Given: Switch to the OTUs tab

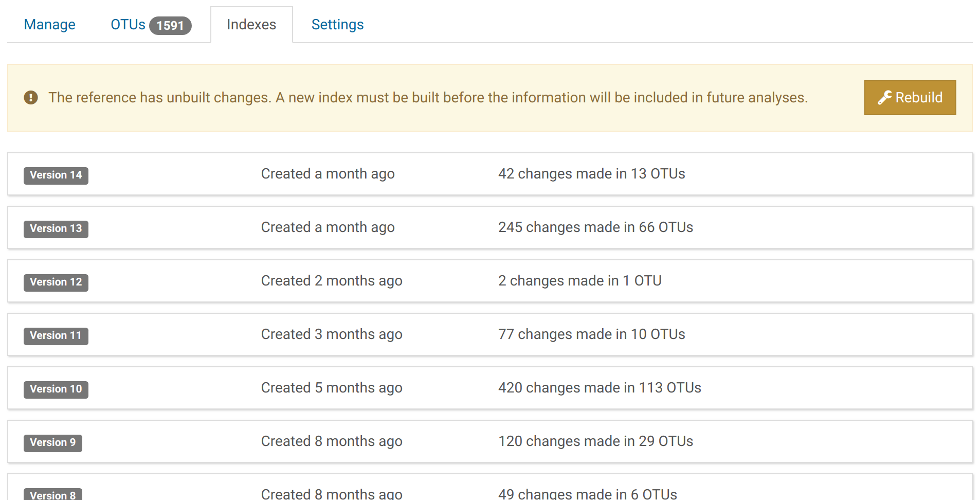Looking at the screenshot, I should coord(128,25).
